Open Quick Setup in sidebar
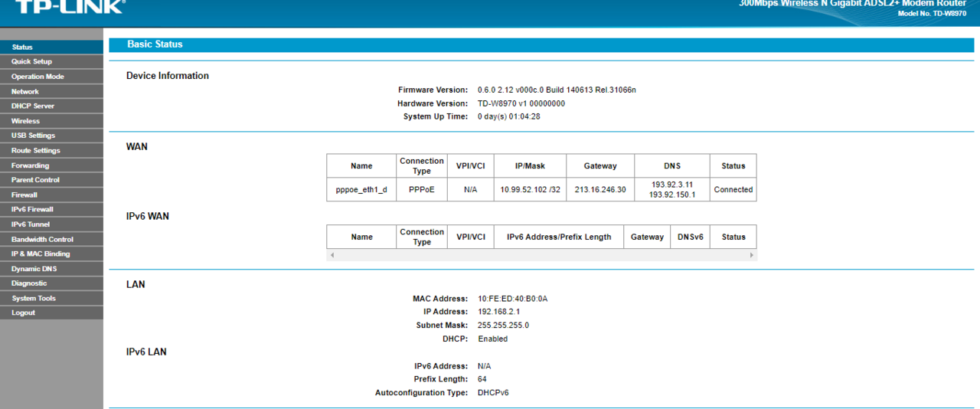The width and height of the screenshot is (980, 409). point(51,61)
